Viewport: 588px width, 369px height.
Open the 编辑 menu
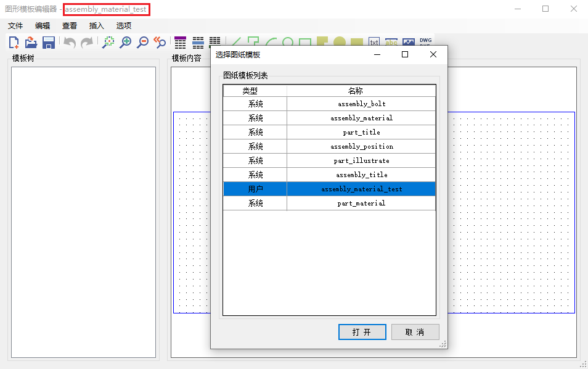(43, 25)
